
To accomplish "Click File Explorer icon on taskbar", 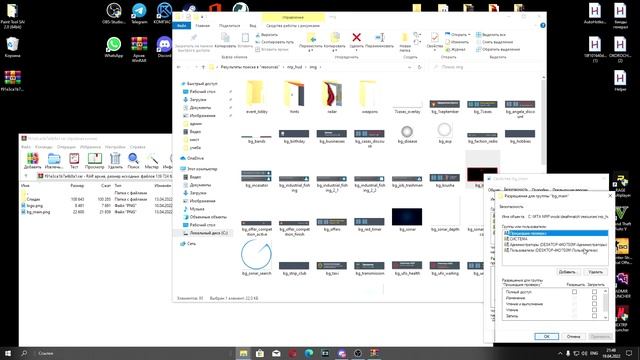I will pos(244,353).
